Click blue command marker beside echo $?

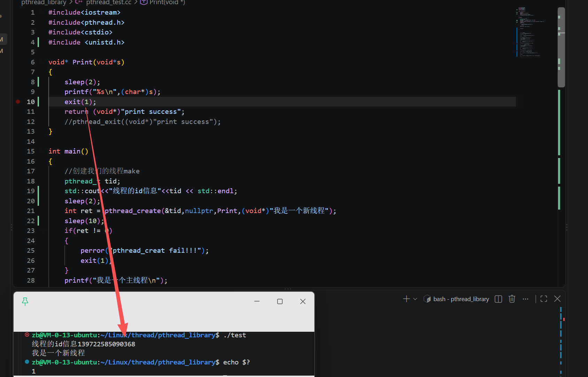[27, 362]
